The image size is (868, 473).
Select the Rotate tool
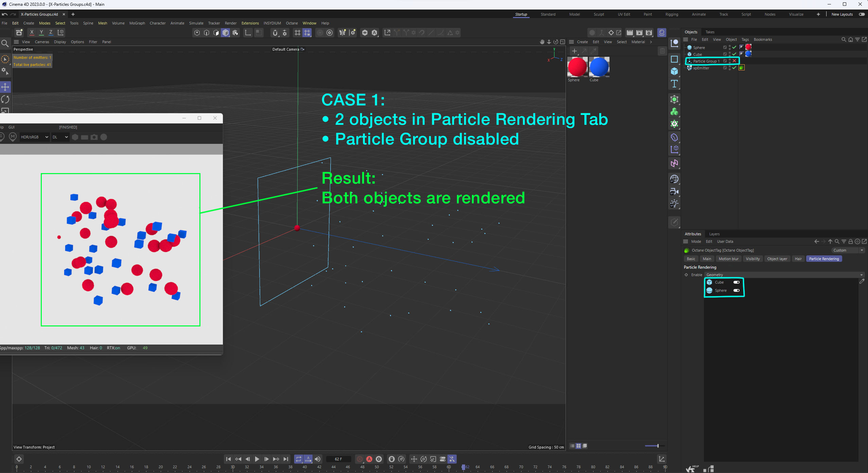(x=5, y=99)
